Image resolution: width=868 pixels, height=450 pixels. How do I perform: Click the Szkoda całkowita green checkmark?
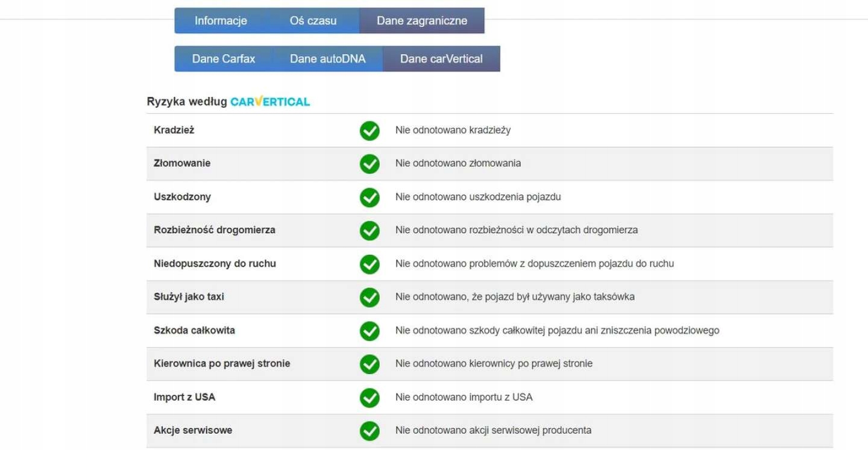(370, 331)
